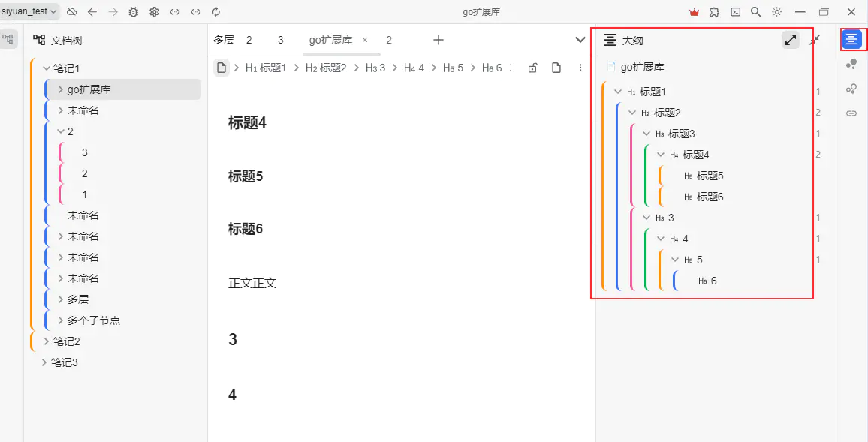Expand the 多个子节点 document
This screenshot has width=868, height=442.
[x=61, y=320]
